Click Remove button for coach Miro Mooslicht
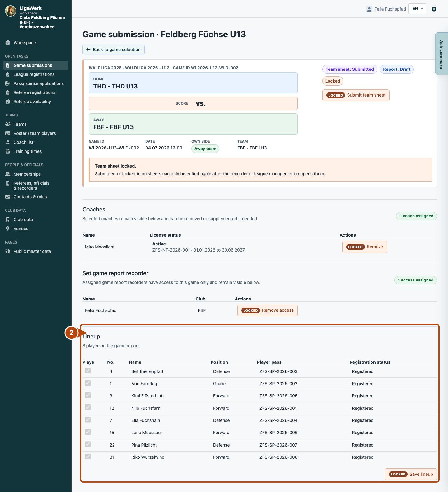The width and height of the screenshot is (448, 492). pyautogui.click(x=365, y=247)
